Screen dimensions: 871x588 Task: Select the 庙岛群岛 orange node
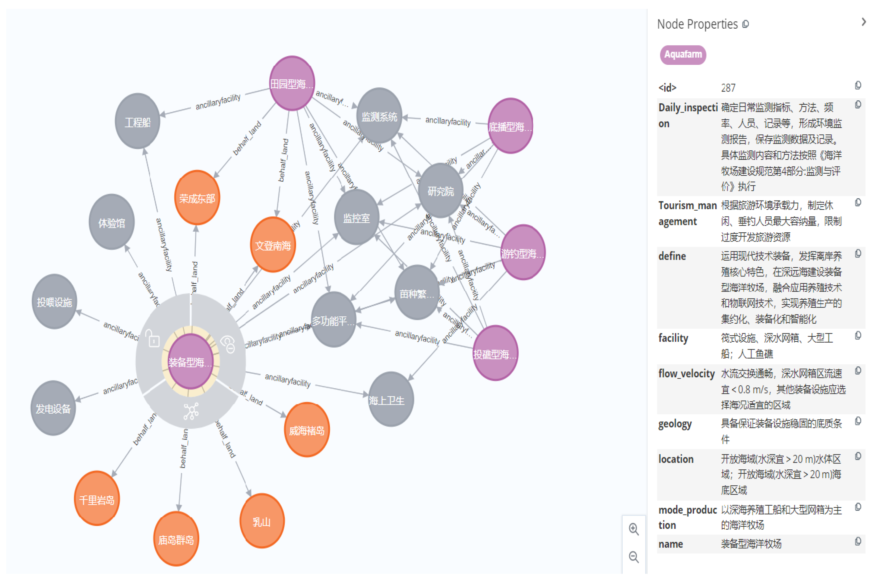pyautogui.click(x=176, y=539)
